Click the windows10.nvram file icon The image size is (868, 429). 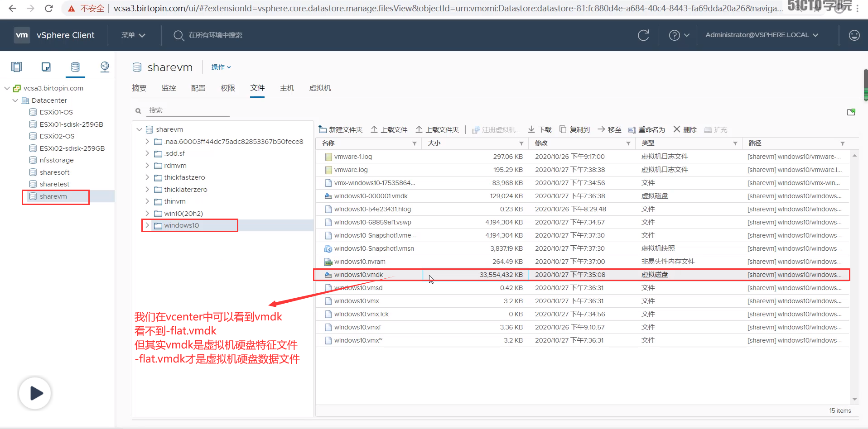click(x=328, y=262)
